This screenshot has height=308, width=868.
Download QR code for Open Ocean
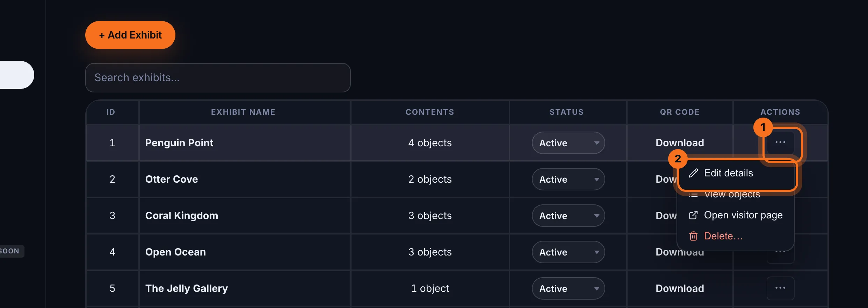(x=680, y=252)
